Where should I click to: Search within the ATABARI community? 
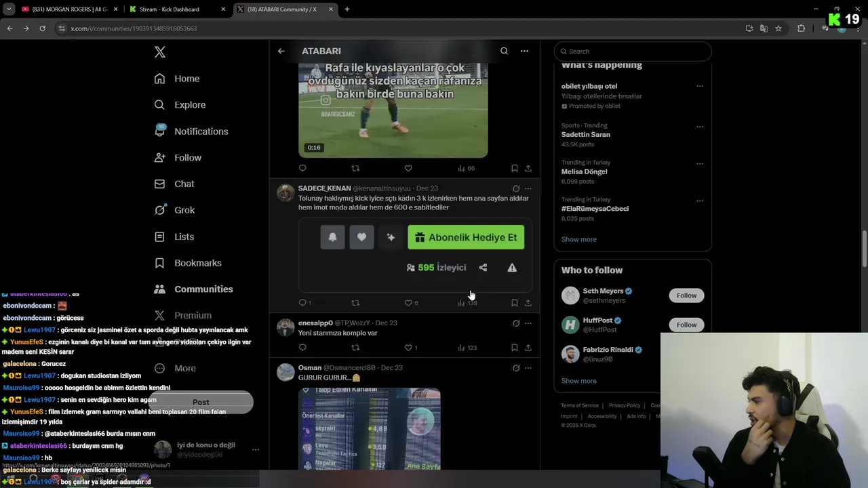[504, 51]
